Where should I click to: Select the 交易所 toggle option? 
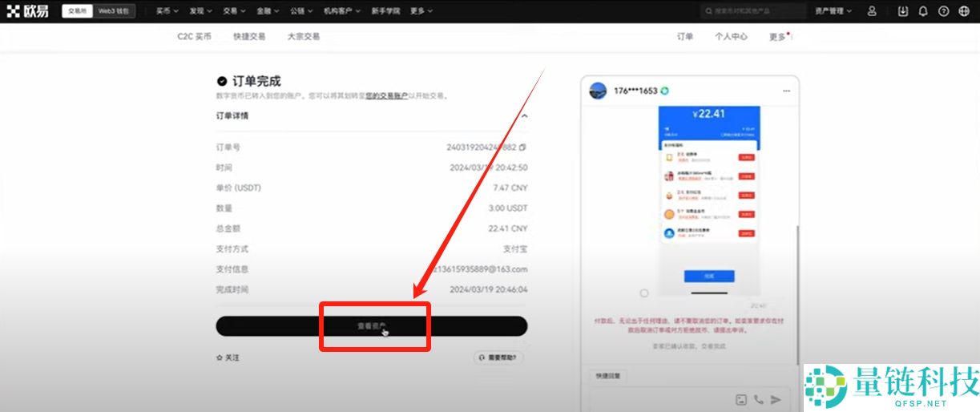pos(78,11)
